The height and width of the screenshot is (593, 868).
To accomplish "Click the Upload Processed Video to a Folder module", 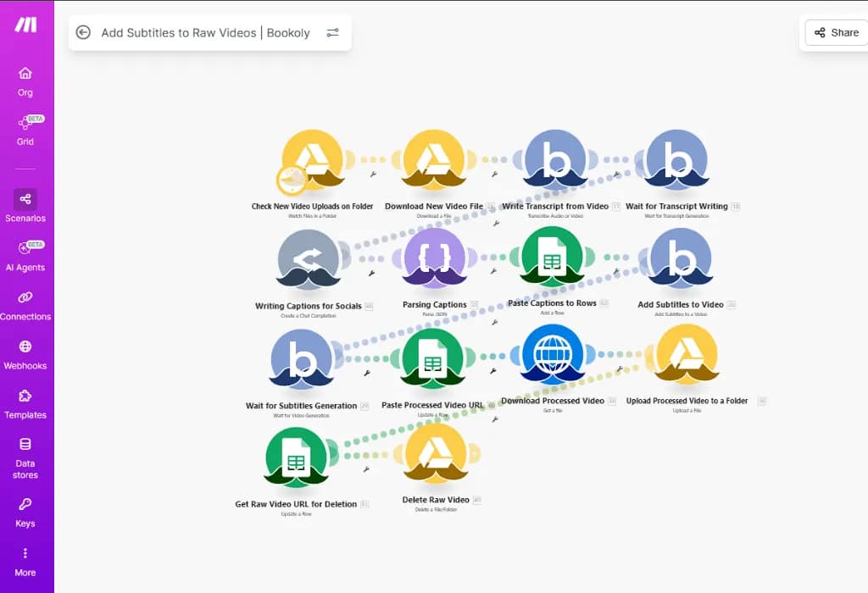I will pos(687,355).
